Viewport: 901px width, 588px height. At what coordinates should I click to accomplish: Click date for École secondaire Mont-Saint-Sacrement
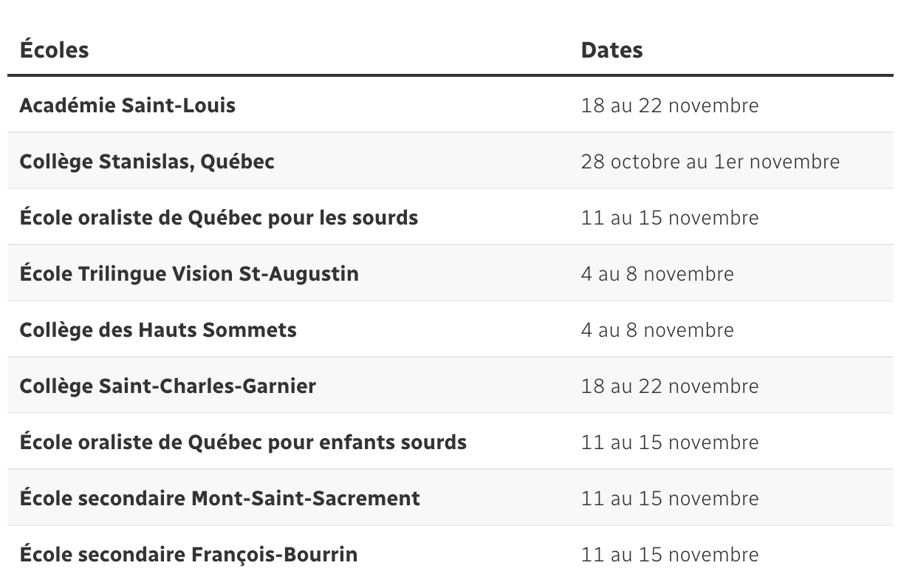click(x=670, y=499)
